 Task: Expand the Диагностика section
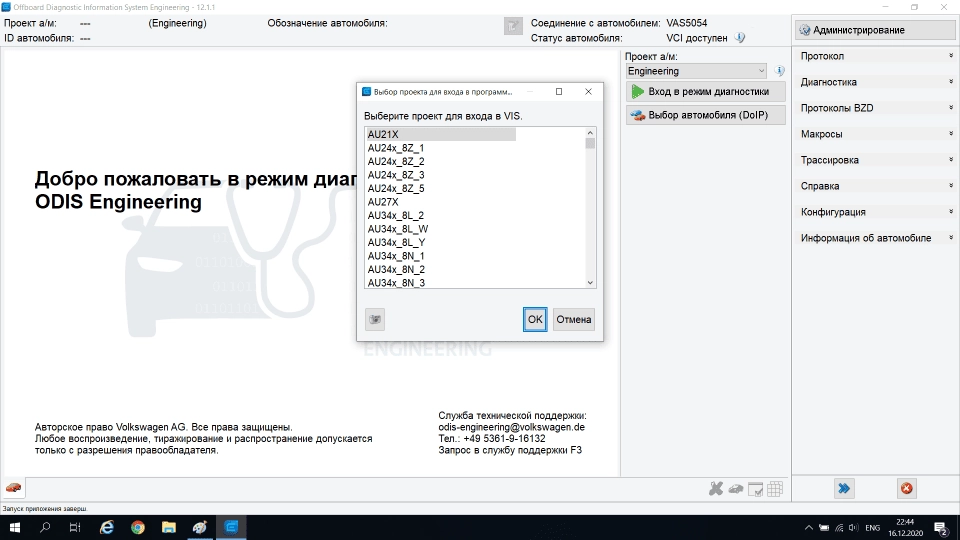point(875,82)
